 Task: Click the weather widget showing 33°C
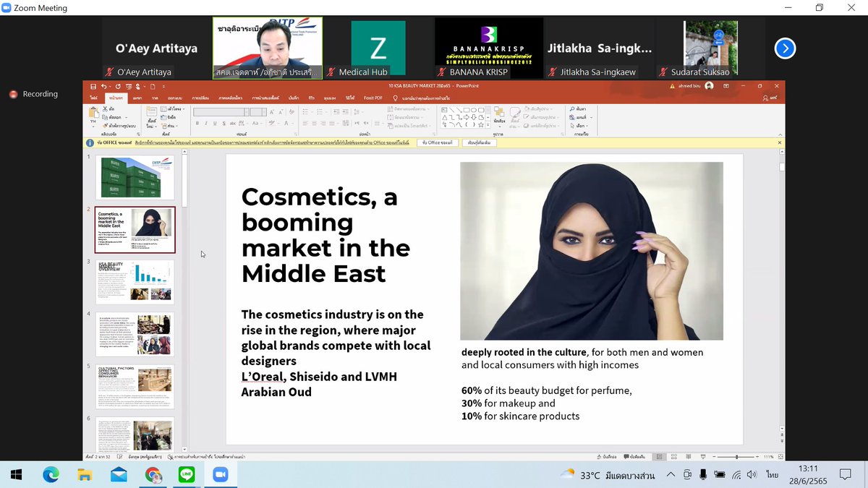point(608,475)
